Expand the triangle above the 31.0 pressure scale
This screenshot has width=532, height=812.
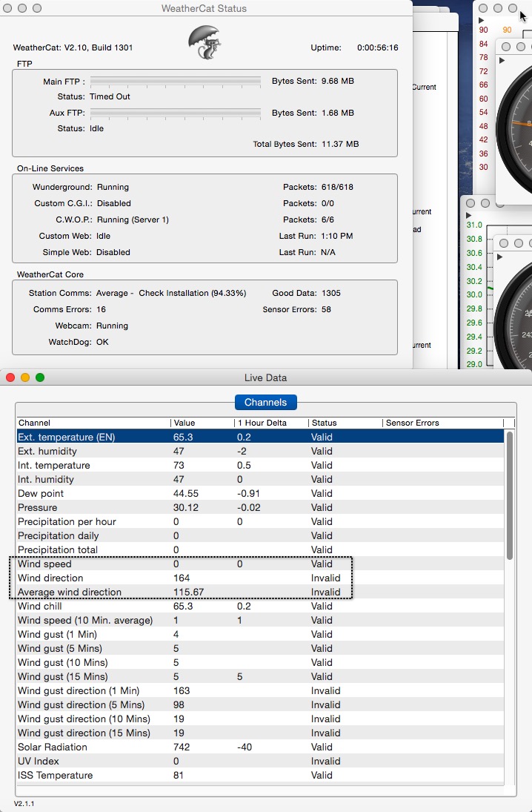coord(469,216)
